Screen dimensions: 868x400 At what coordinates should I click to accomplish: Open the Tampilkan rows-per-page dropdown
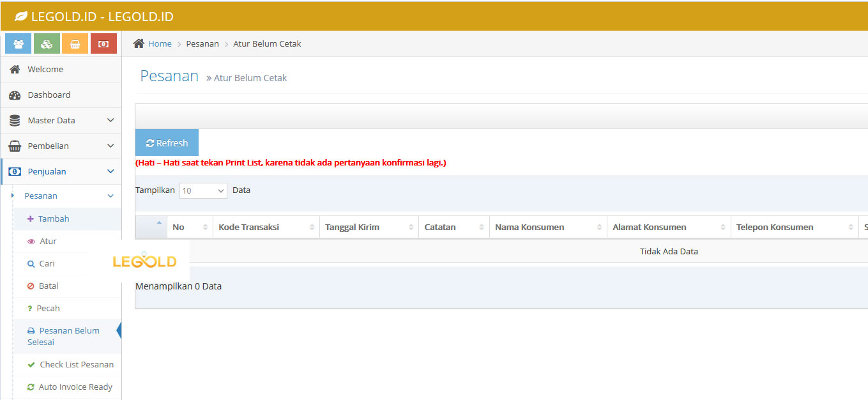(203, 190)
